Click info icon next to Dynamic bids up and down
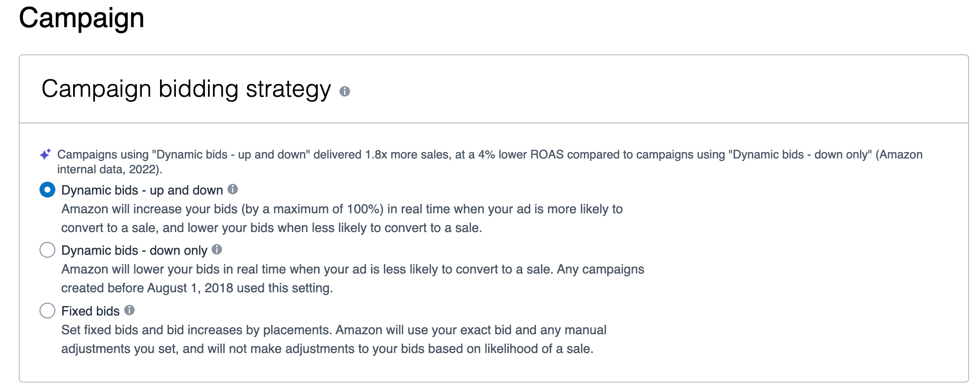The width and height of the screenshot is (980, 391). coord(233,189)
